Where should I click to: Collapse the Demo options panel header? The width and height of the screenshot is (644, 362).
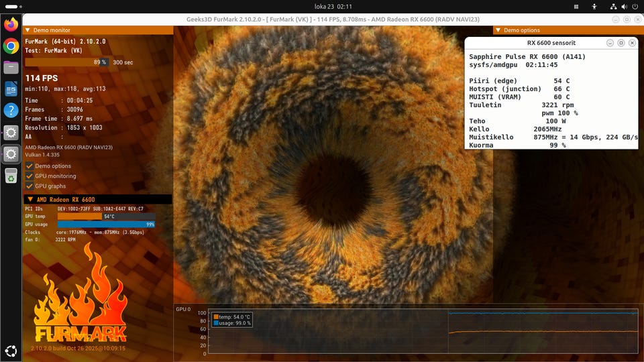coord(498,30)
